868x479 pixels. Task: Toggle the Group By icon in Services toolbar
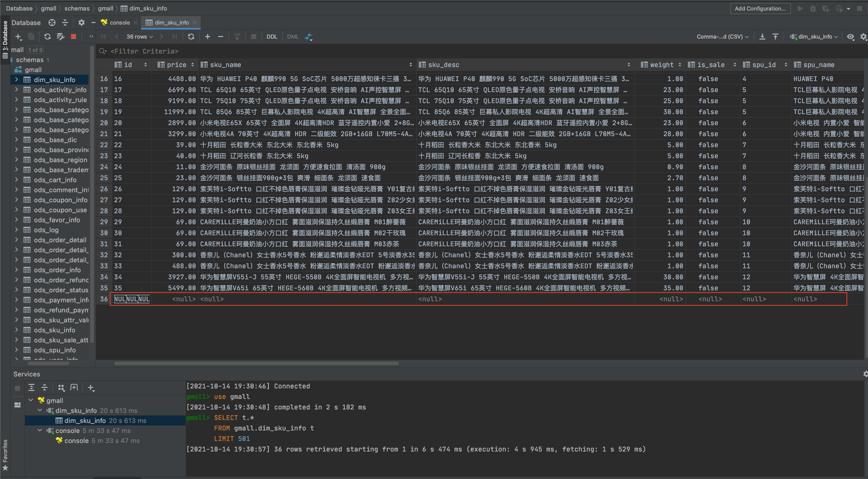pos(61,388)
